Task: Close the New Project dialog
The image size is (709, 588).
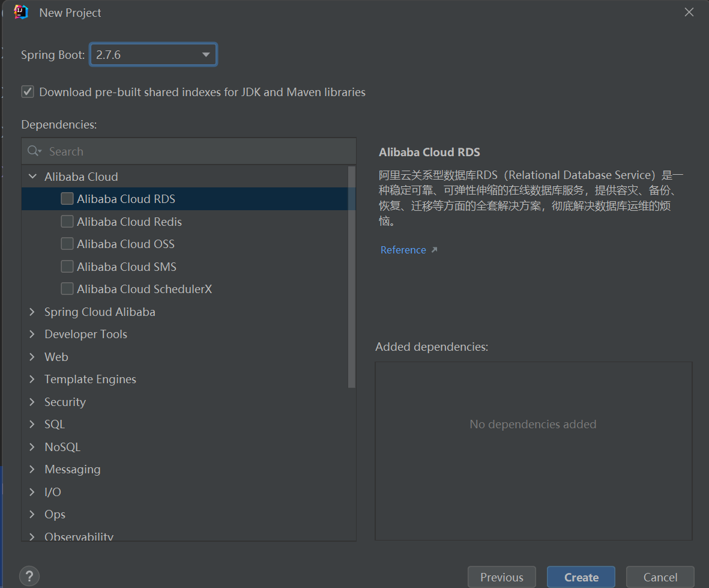Action: [x=689, y=12]
